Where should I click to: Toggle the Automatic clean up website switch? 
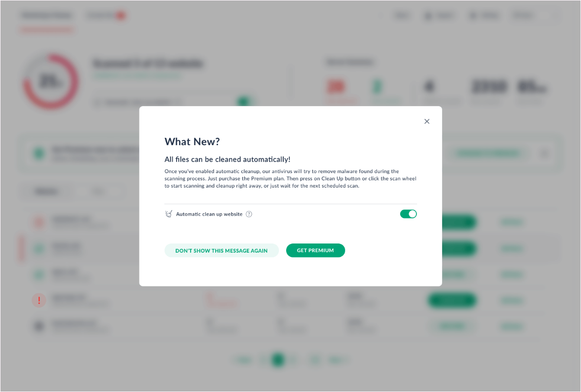[408, 214]
